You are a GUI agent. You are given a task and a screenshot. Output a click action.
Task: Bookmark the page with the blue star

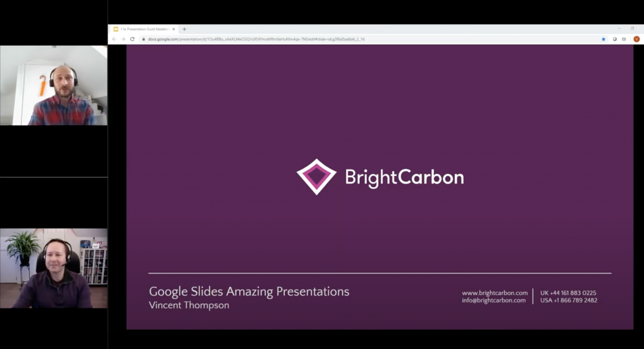pyautogui.click(x=603, y=39)
